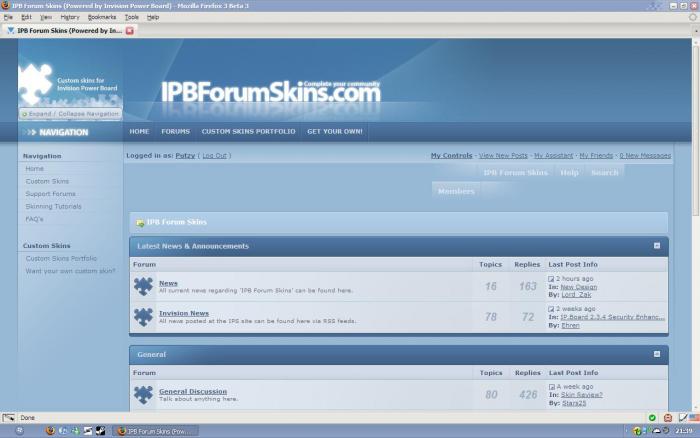Image resolution: width=700 pixels, height=438 pixels.
Task: Click the News forum puzzle icon
Action: tap(143, 286)
